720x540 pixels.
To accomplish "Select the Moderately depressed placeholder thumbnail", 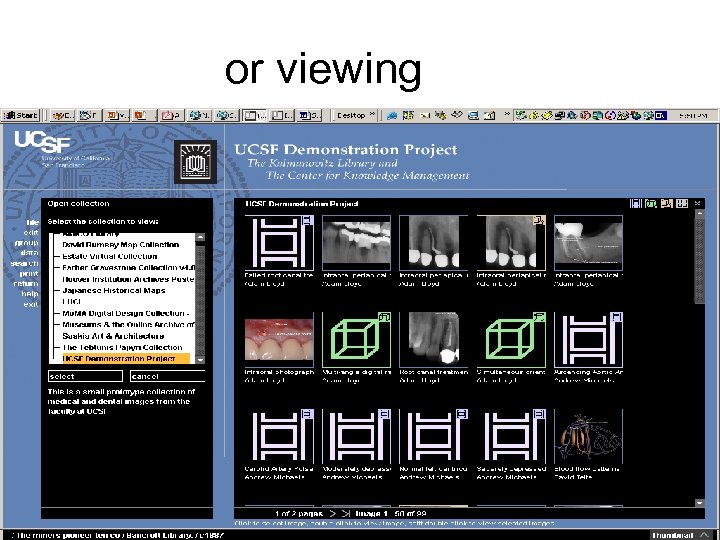I will coord(357,437).
